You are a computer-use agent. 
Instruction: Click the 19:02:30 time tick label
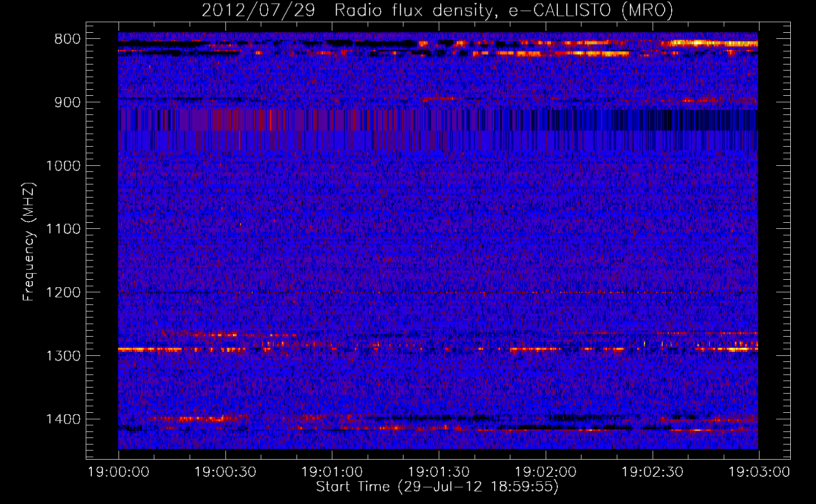tap(653, 472)
